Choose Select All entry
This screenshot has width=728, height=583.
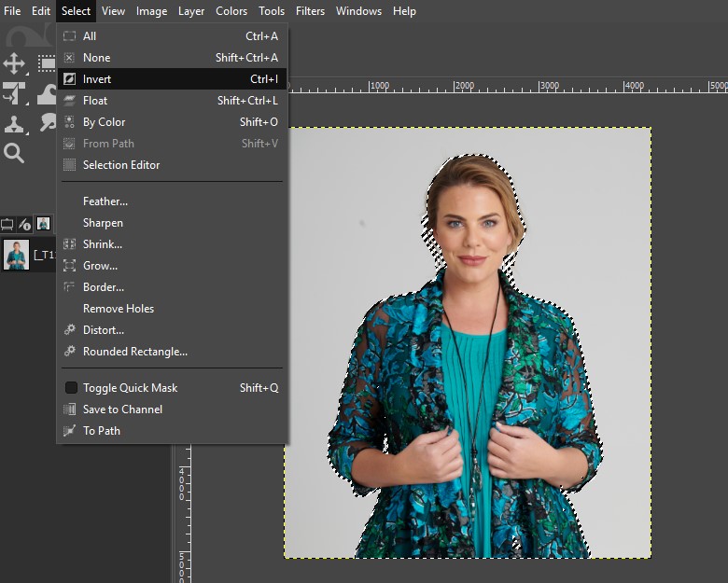coord(173,36)
